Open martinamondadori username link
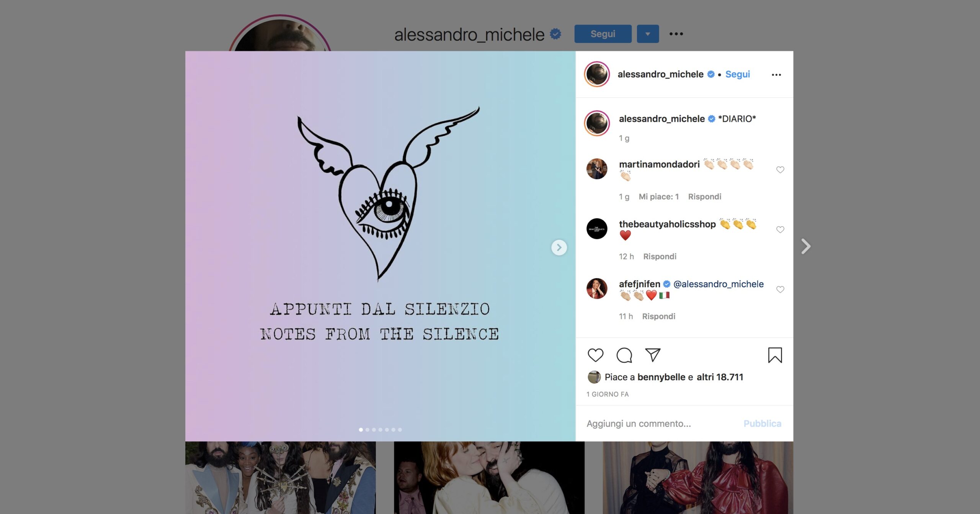Screen dimensions: 980x514 (659, 164)
